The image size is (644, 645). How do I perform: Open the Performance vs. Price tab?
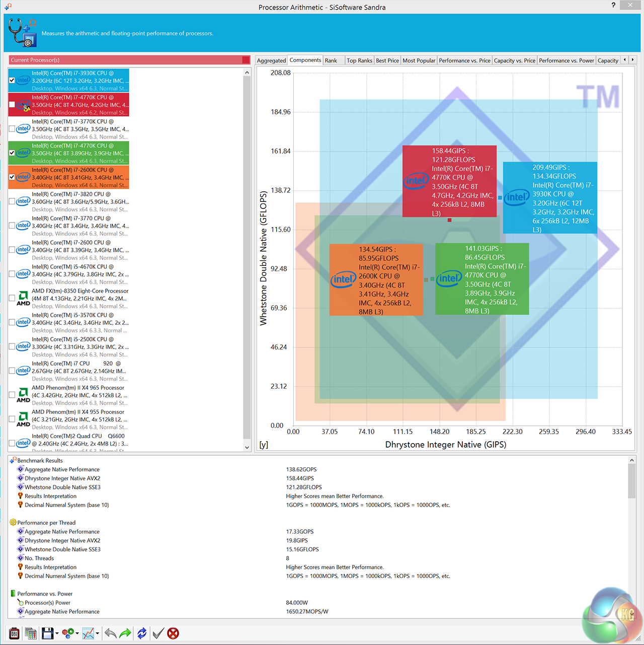coord(464,60)
